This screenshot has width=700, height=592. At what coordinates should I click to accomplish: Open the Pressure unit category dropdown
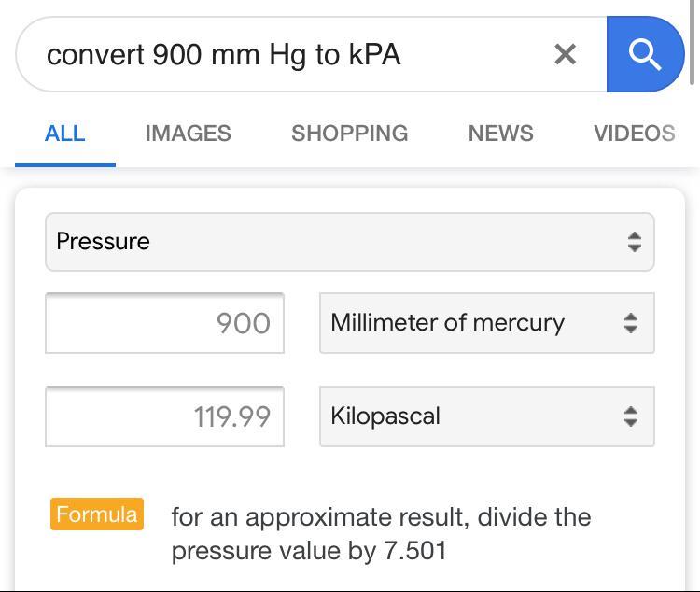349,242
